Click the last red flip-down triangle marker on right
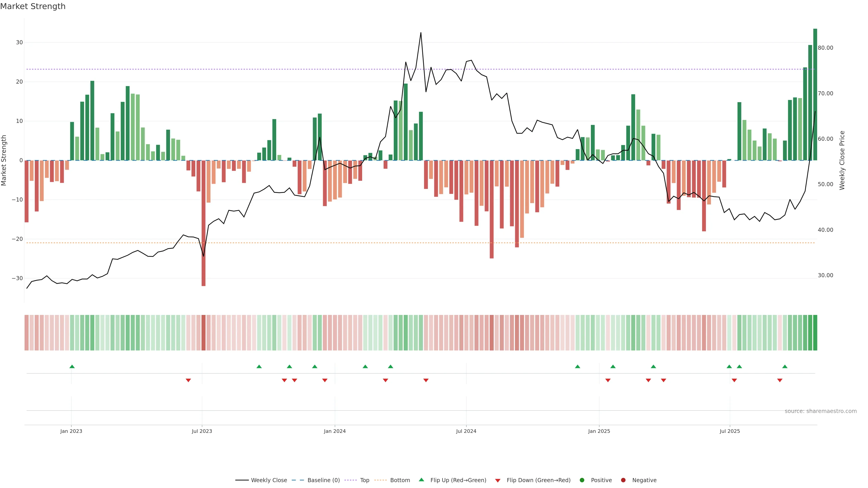The height and width of the screenshot is (488, 868). tap(780, 380)
